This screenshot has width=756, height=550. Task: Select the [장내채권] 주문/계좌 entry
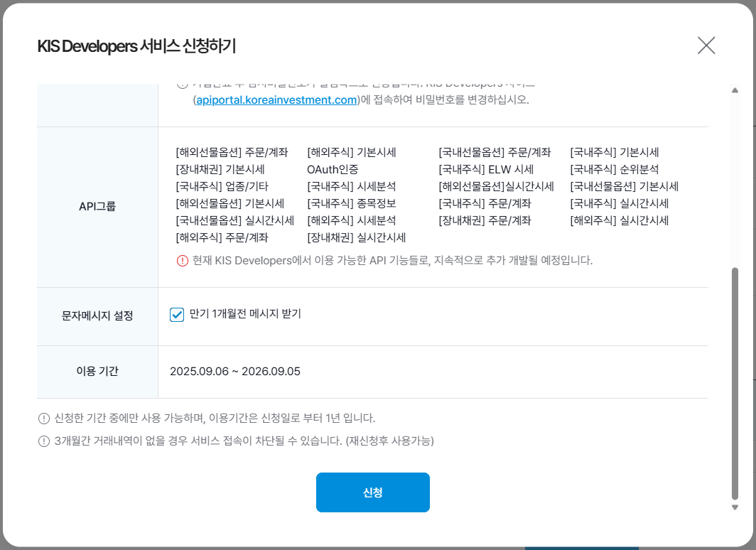click(x=485, y=221)
